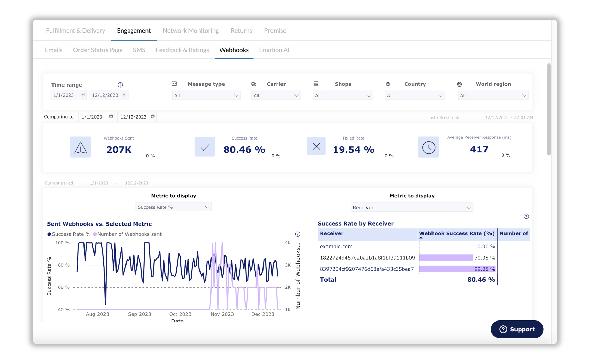
Task: Click the Support button
Action: 517,329
